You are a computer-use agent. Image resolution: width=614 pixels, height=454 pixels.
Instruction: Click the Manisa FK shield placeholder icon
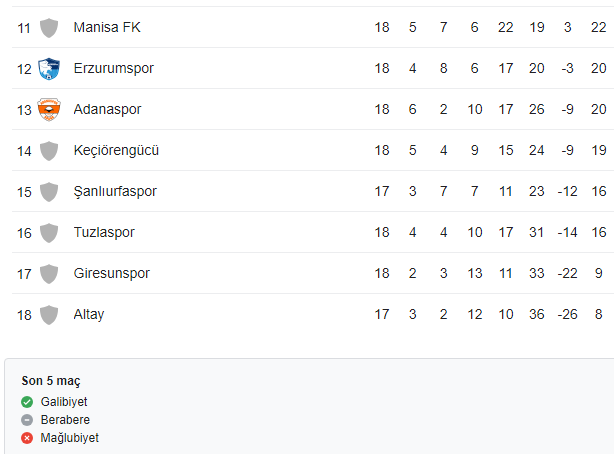click(49, 28)
